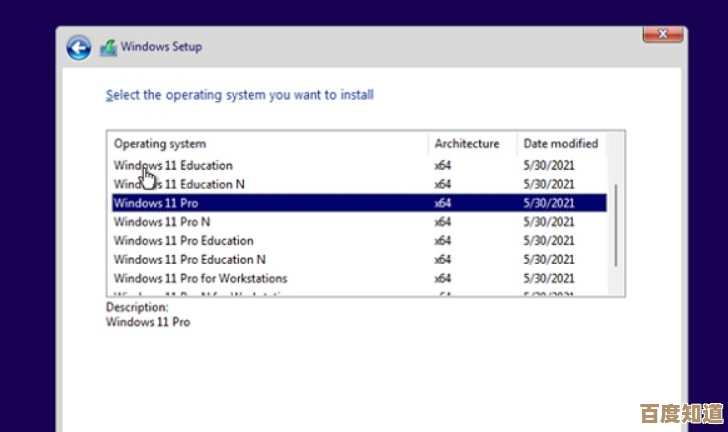Image resolution: width=728 pixels, height=432 pixels.
Task: Click the Windows Setup title icon
Action: pos(108,47)
